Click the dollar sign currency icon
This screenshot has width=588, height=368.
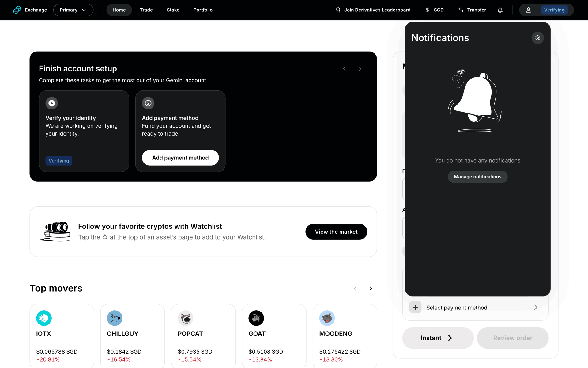pos(427,10)
